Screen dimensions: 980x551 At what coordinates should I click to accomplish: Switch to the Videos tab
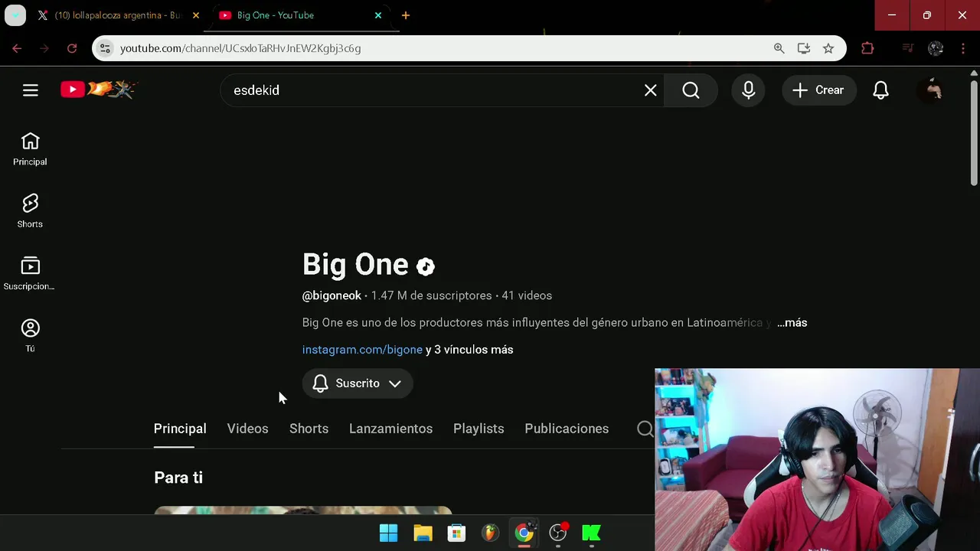click(x=247, y=429)
